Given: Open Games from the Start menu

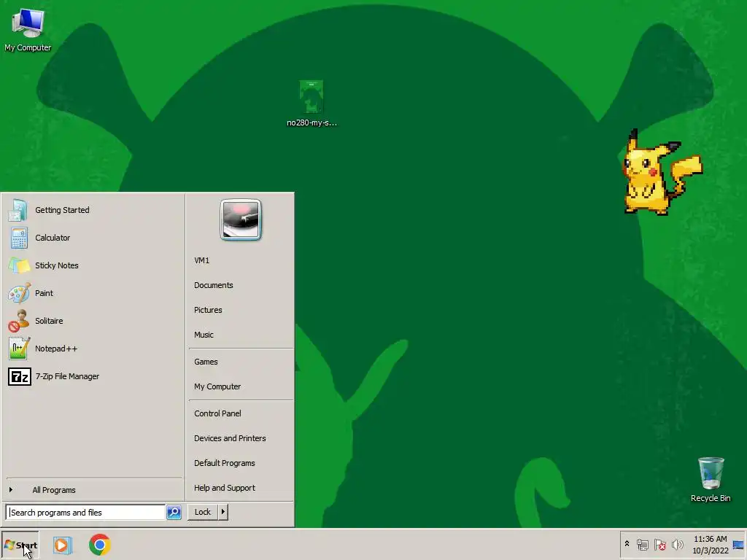Looking at the screenshot, I should 206,362.
